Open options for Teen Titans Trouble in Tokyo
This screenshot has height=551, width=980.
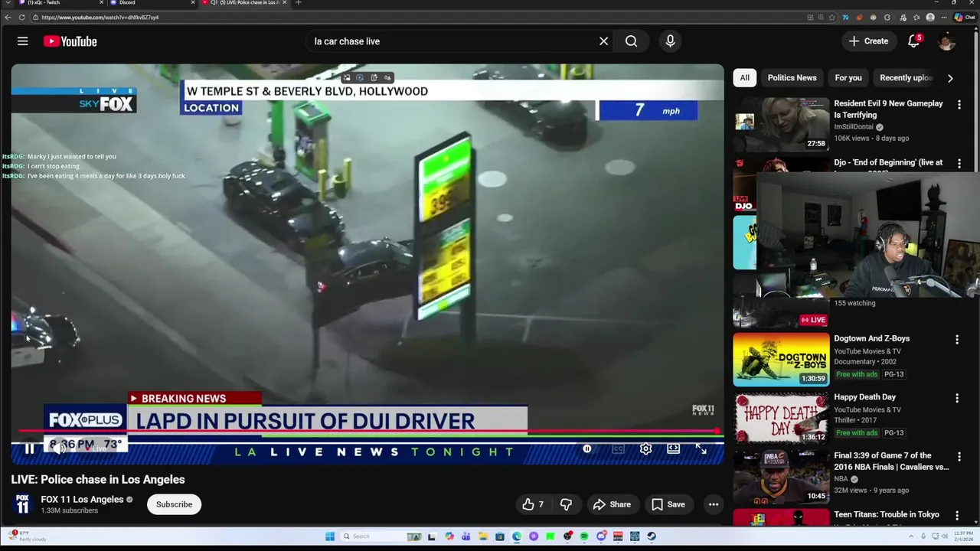957,515
